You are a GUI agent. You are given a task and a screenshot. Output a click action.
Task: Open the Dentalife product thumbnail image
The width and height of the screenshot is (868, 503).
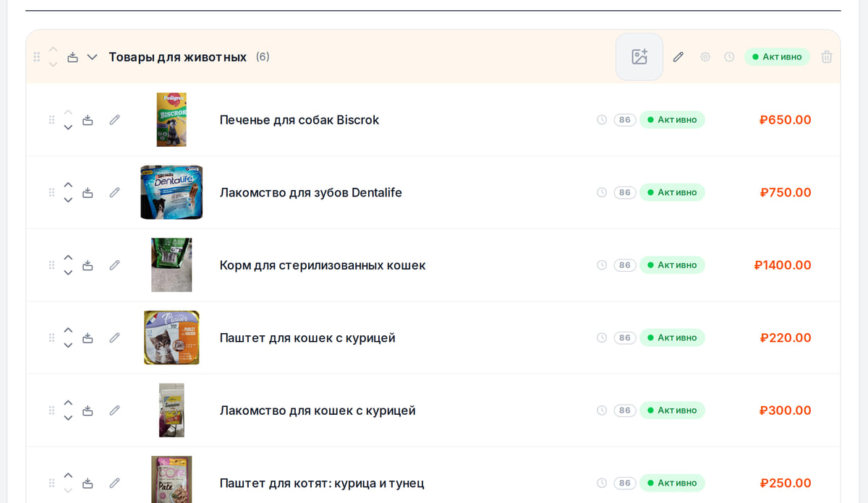coord(171,192)
